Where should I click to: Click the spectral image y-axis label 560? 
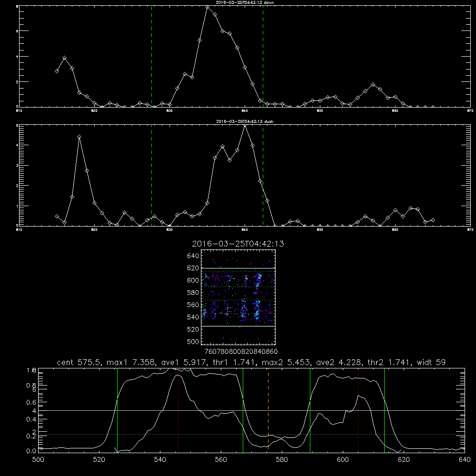pyautogui.click(x=193, y=305)
